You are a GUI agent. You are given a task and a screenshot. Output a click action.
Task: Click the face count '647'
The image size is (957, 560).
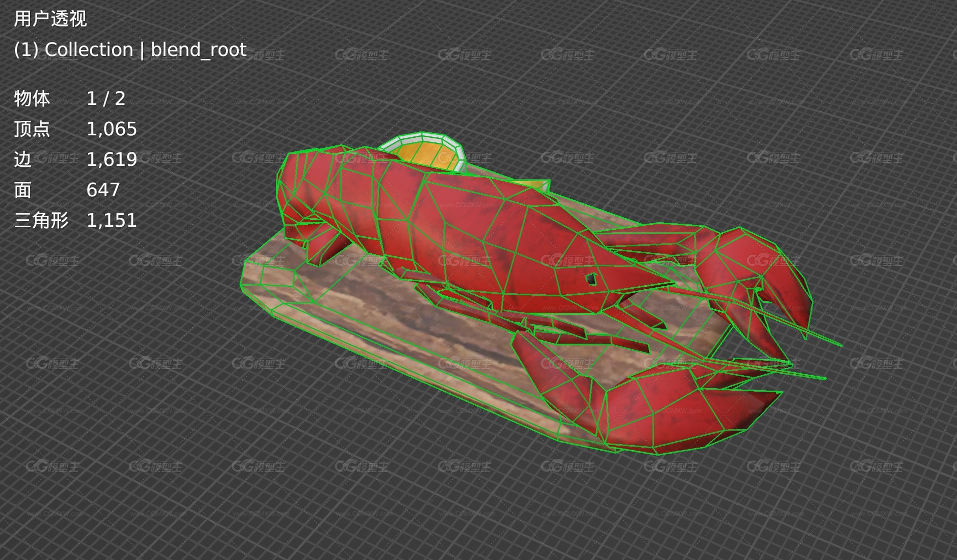pos(103,190)
